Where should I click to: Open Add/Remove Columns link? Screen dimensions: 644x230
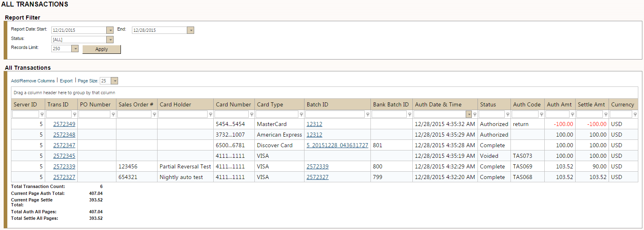coord(33,81)
